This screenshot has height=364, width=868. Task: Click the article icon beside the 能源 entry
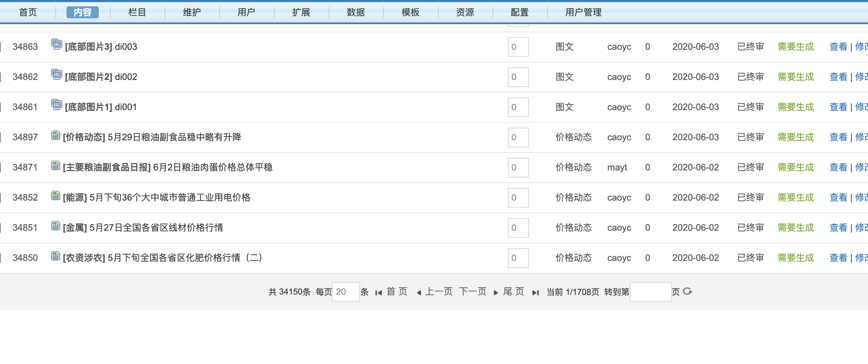(x=55, y=196)
